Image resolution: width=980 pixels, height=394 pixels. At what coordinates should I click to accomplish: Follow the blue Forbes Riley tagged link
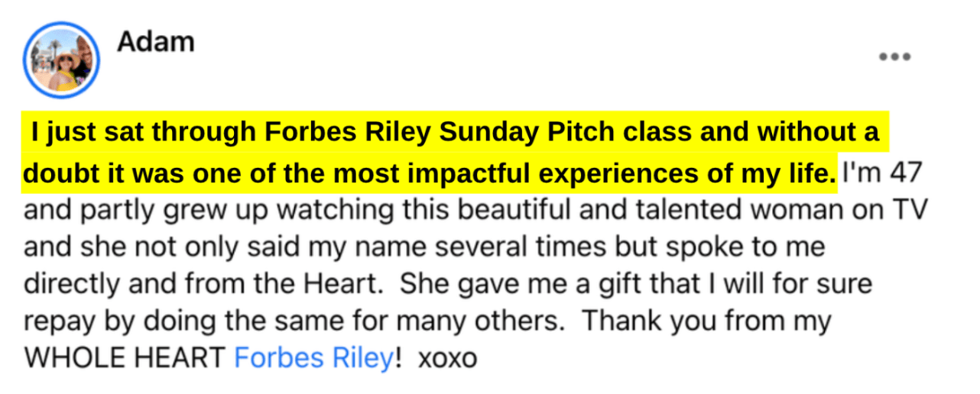pos(313,358)
